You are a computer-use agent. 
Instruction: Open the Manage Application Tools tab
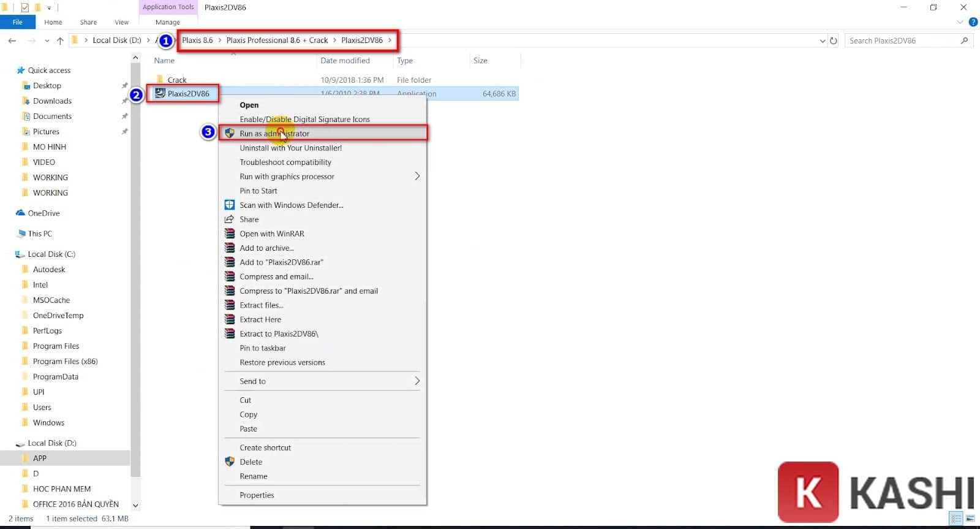click(x=168, y=22)
